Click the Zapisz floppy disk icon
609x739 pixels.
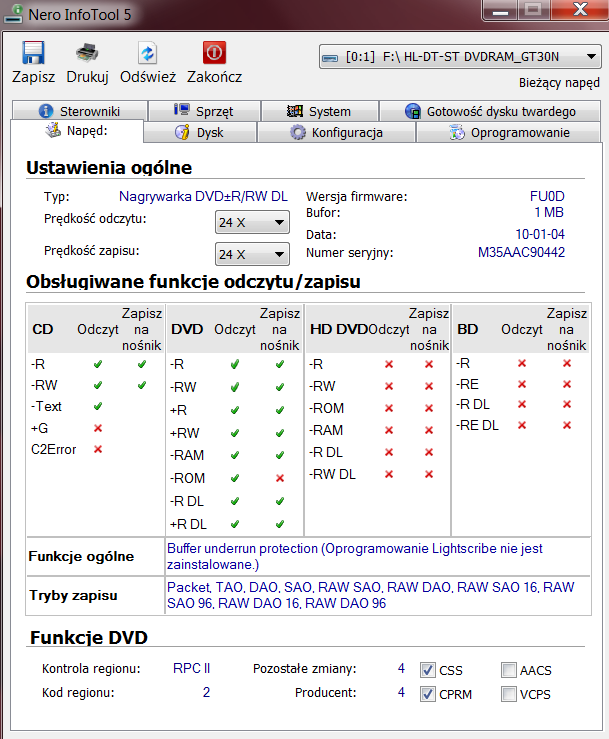[33, 53]
